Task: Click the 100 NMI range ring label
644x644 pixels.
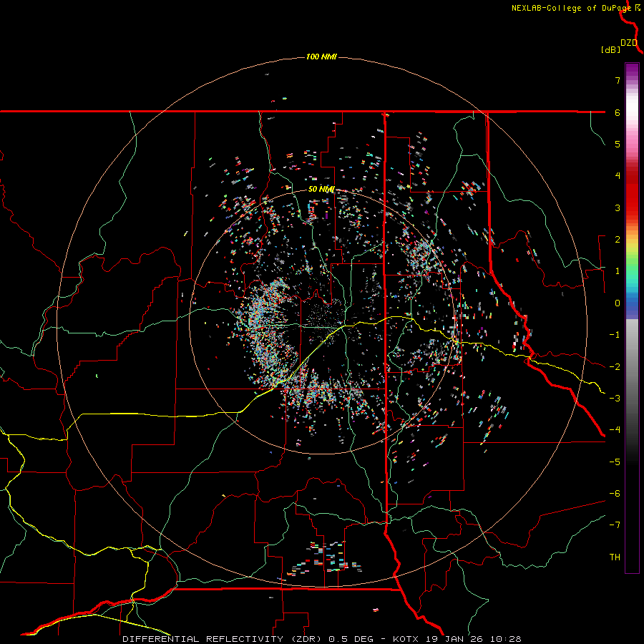Action: 321,57
